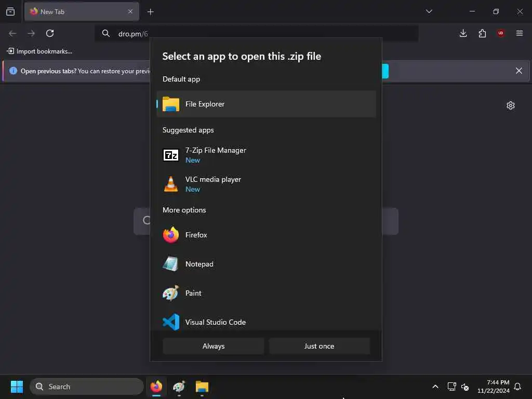The image size is (532, 399).
Task: Click the network status tray icon
Action: point(451,387)
